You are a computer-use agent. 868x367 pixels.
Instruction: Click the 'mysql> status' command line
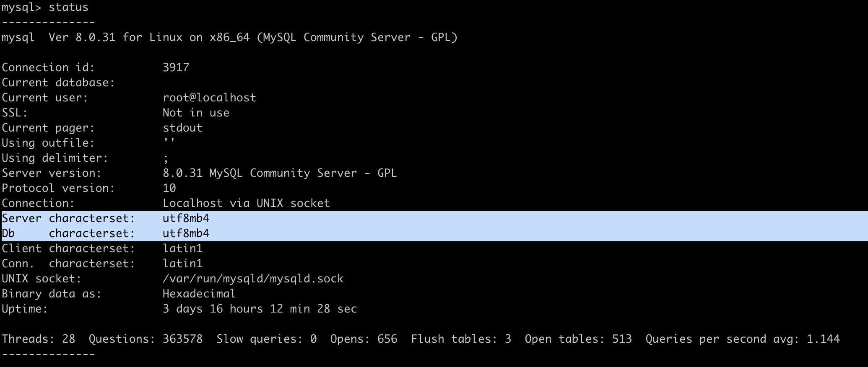coord(45,8)
